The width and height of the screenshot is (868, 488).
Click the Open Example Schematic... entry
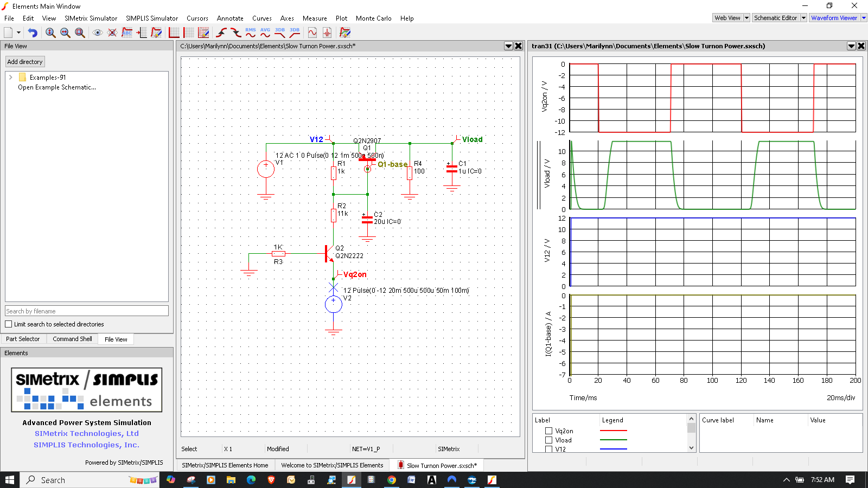pos(57,87)
